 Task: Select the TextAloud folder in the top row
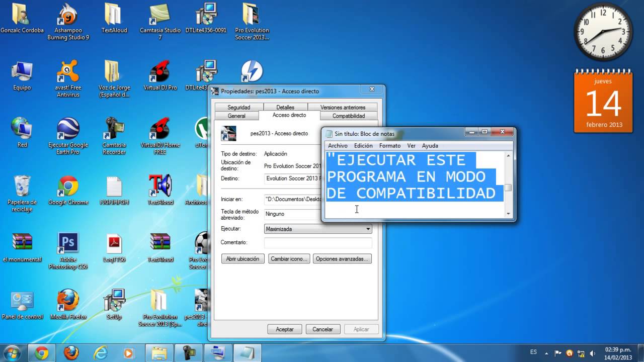[x=114, y=18]
